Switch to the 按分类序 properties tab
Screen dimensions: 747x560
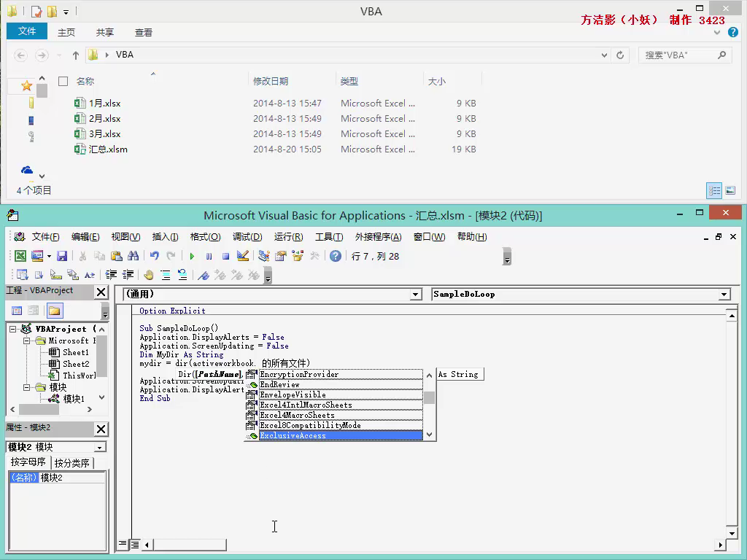72,463
